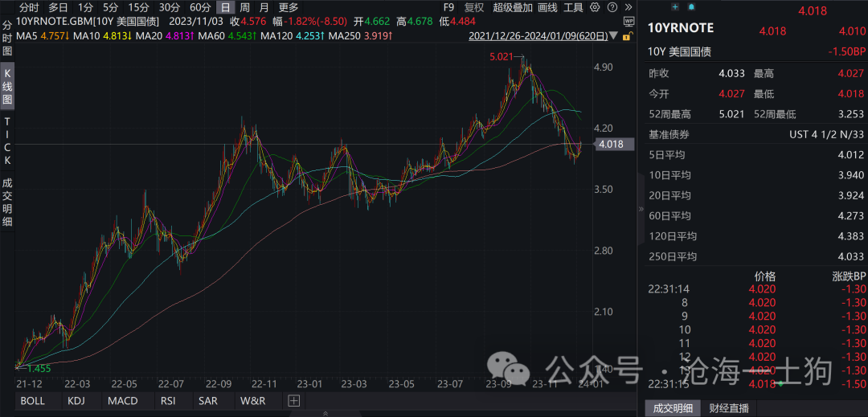Click 250日平均 value 4.033
This screenshot has height=417, width=868.
tap(852, 256)
